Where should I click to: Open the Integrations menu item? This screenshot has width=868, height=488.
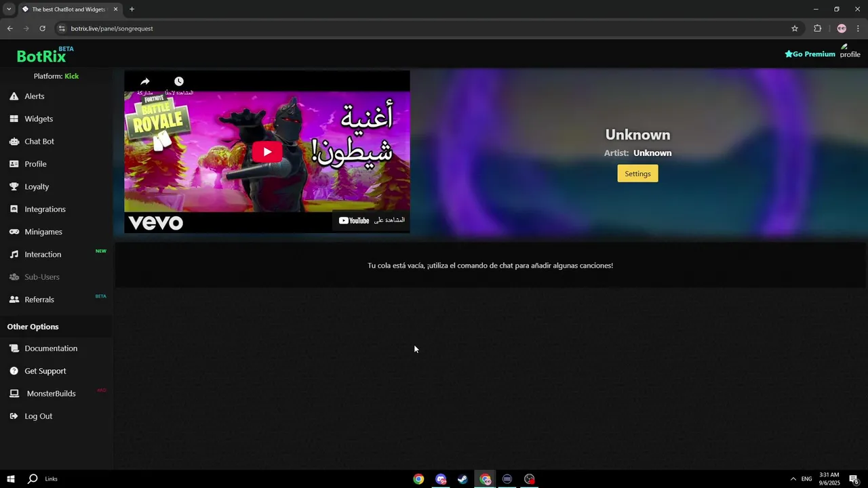coord(45,209)
